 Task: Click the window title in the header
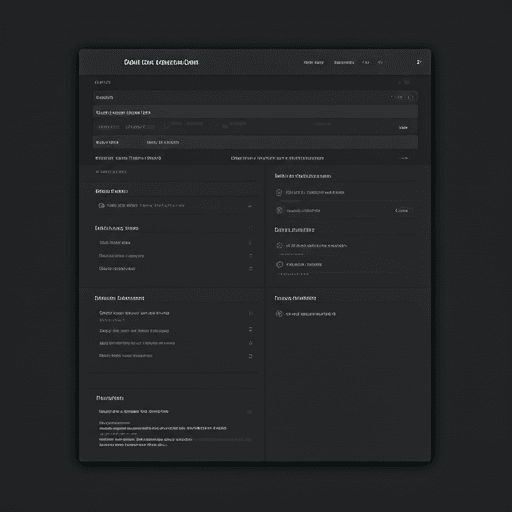tap(161, 62)
